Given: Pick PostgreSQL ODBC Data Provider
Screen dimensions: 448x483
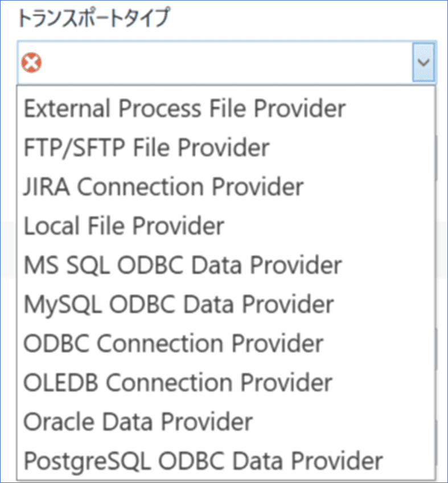Looking at the screenshot, I should pyautogui.click(x=203, y=461).
